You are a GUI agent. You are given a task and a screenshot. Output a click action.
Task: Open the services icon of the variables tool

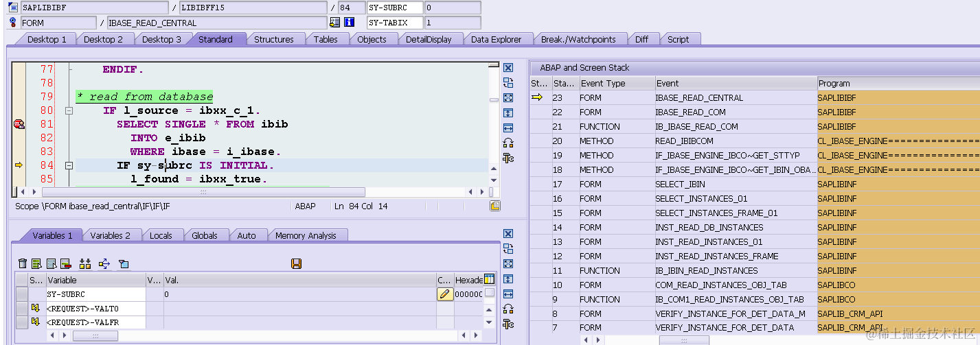pyautogui.click(x=508, y=324)
